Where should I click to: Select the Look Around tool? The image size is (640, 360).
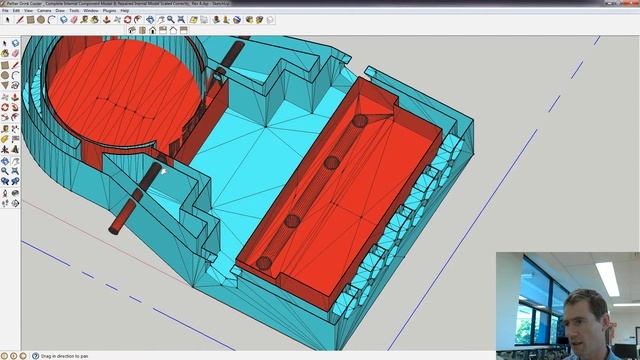click(x=15, y=193)
